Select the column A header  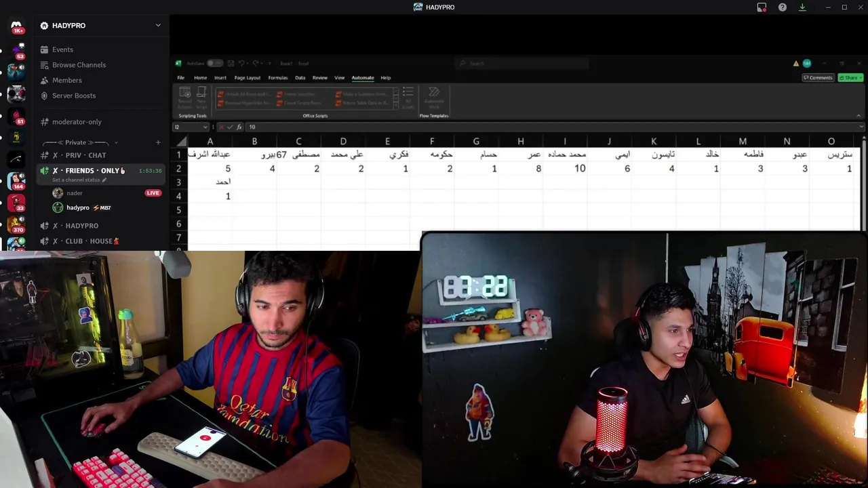pyautogui.click(x=210, y=141)
